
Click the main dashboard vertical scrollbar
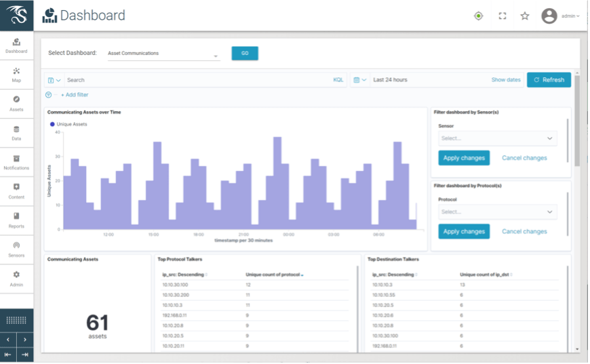(x=577, y=121)
